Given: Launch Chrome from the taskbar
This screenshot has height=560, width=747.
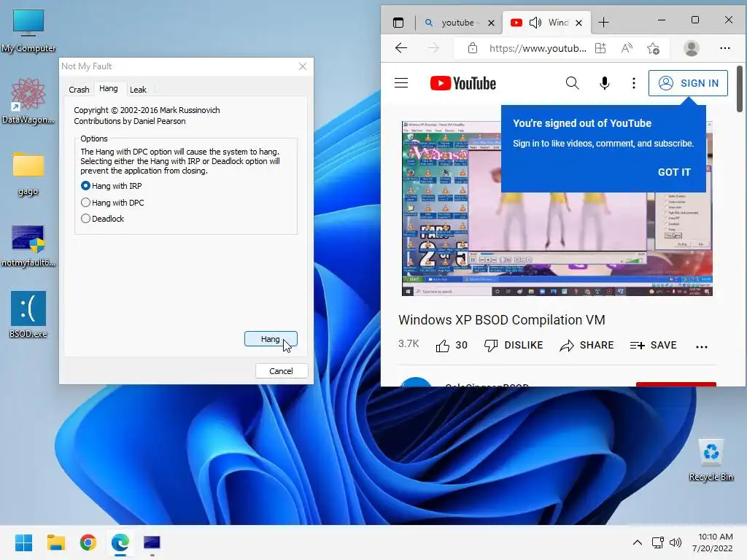Looking at the screenshot, I should (88, 542).
